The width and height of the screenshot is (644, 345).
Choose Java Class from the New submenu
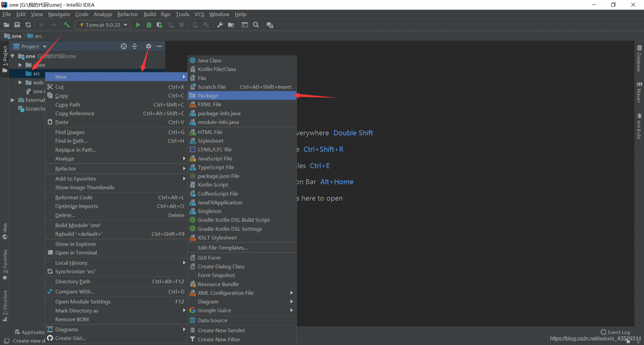click(242, 60)
